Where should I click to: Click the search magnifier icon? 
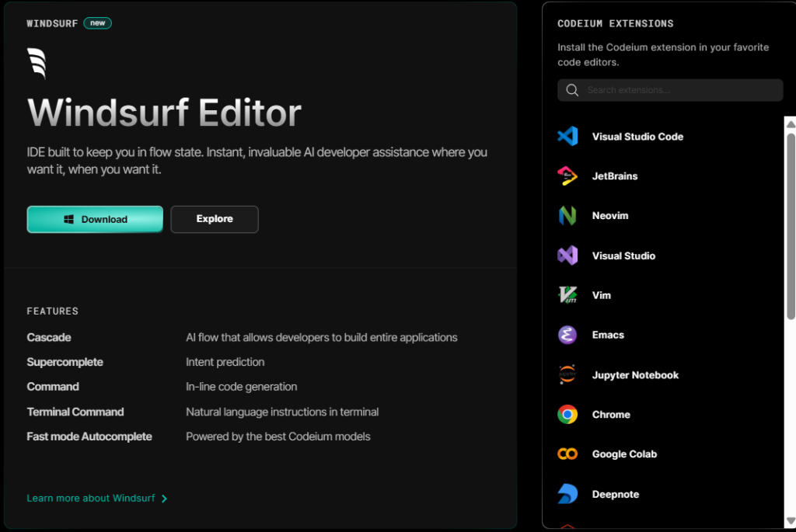[x=572, y=90]
